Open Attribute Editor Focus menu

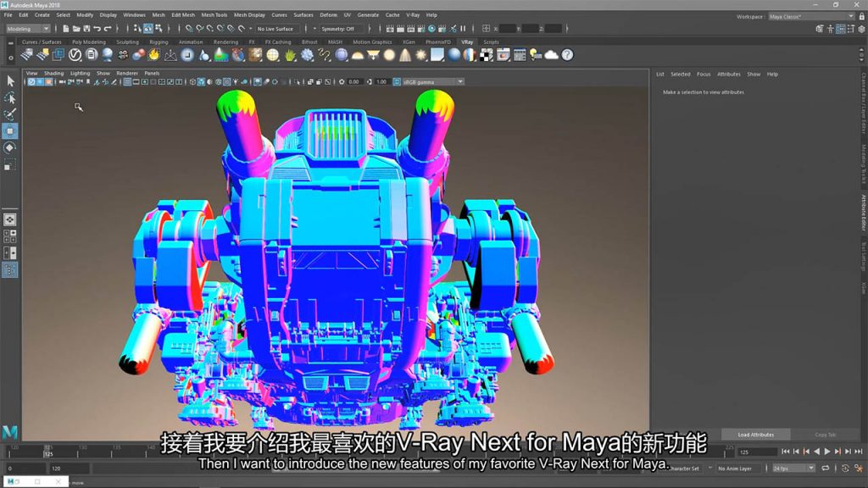point(703,75)
